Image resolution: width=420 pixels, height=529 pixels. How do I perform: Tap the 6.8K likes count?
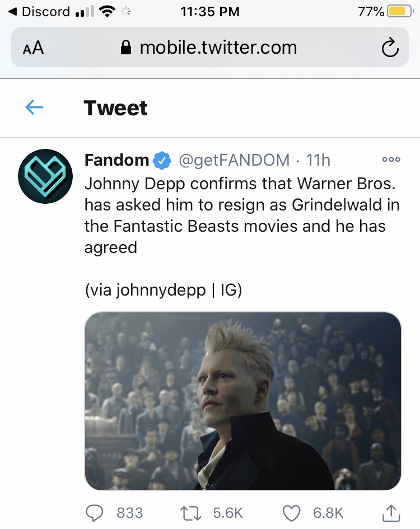(328, 513)
